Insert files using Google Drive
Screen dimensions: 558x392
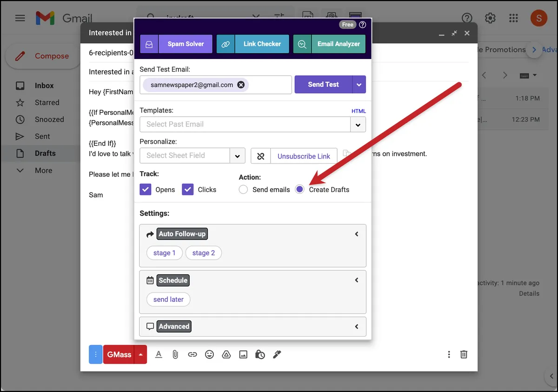(226, 354)
